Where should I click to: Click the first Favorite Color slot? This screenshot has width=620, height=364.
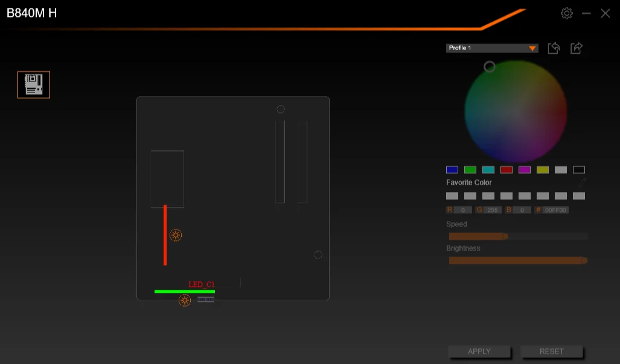452,196
